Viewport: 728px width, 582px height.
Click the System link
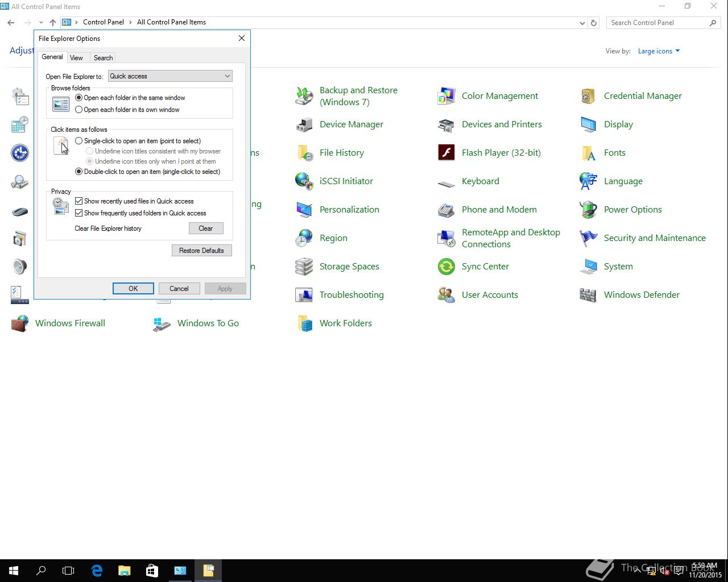(618, 267)
